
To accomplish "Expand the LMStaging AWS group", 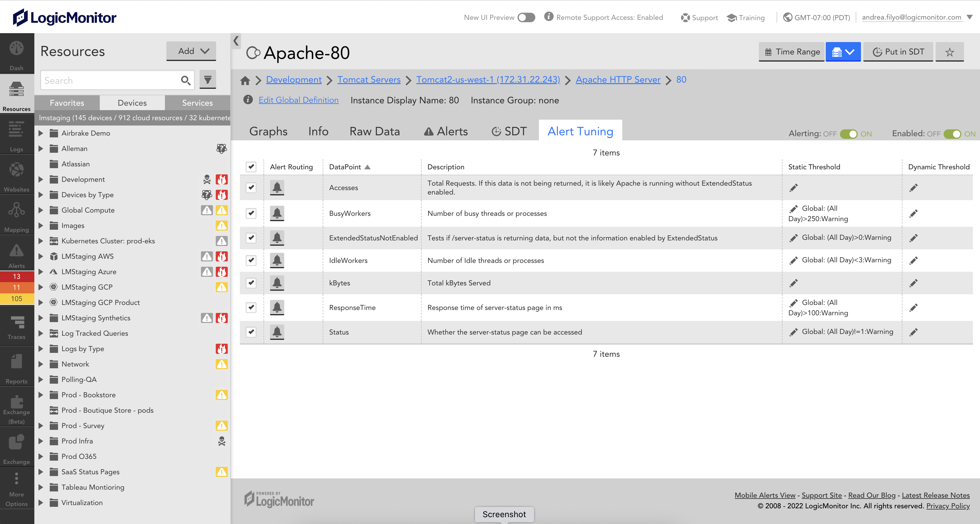I will pyautogui.click(x=41, y=256).
